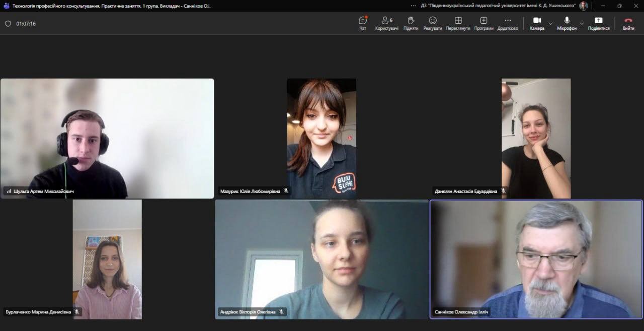Screen dimensions: 644x331
Task: Open the reactions picker (Реагувати)
Action: coord(433,23)
